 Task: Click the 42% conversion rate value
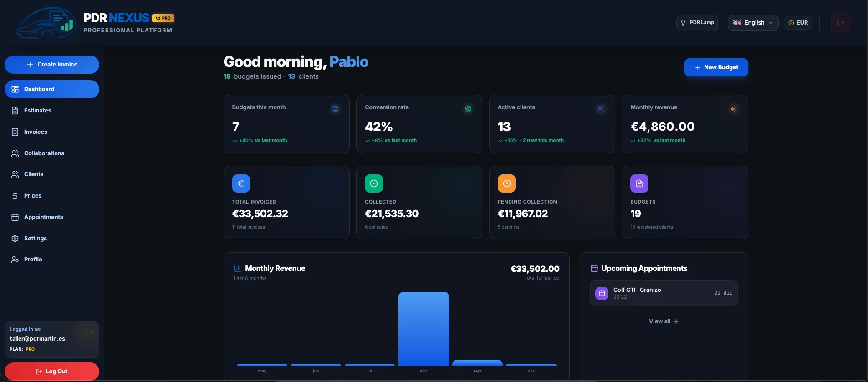coord(379,127)
